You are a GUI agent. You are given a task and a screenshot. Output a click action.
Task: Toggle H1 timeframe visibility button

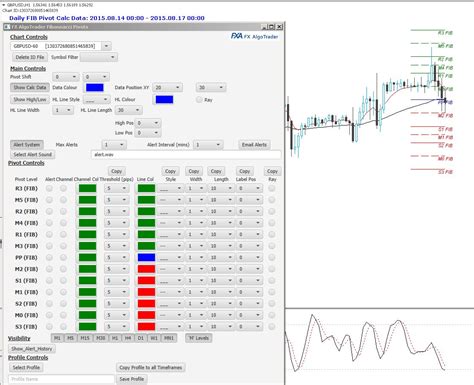coord(115,338)
